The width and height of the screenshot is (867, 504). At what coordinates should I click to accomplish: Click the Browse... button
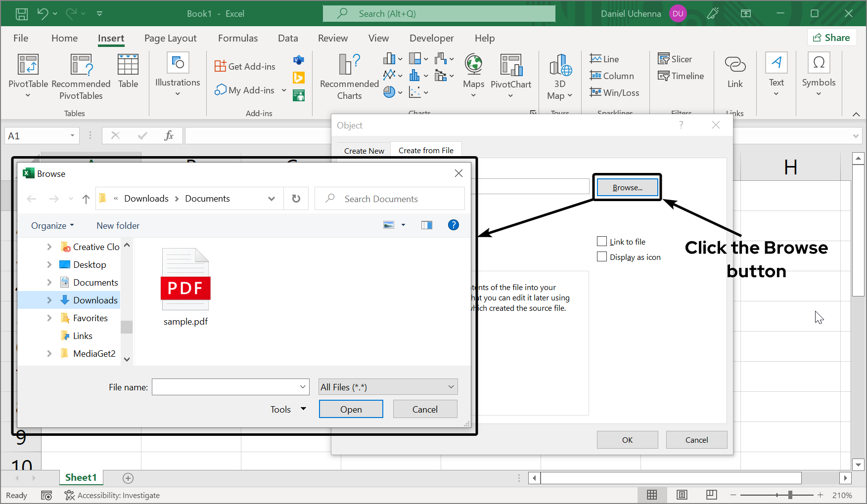click(x=627, y=188)
